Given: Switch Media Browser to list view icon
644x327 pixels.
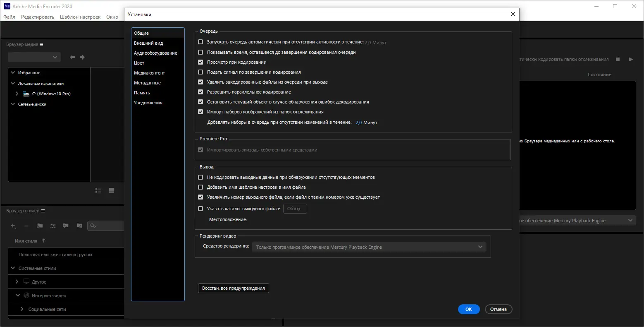Looking at the screenshot, I should point(98,190).
